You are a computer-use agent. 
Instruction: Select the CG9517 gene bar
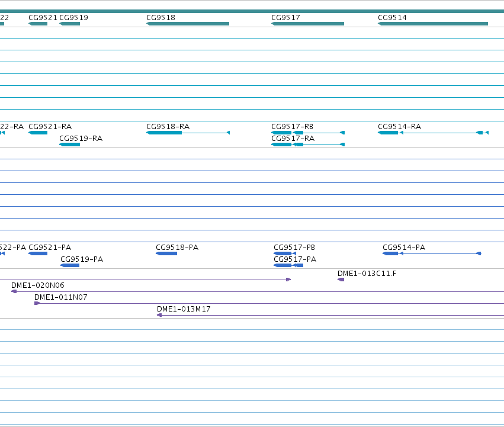(x=307, y=24)
